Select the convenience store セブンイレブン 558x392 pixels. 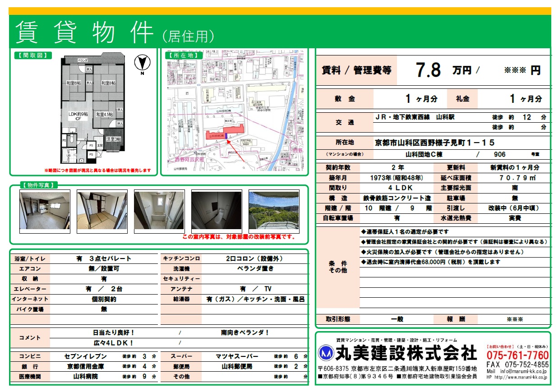pyautogui.click(x=86, y=356)
